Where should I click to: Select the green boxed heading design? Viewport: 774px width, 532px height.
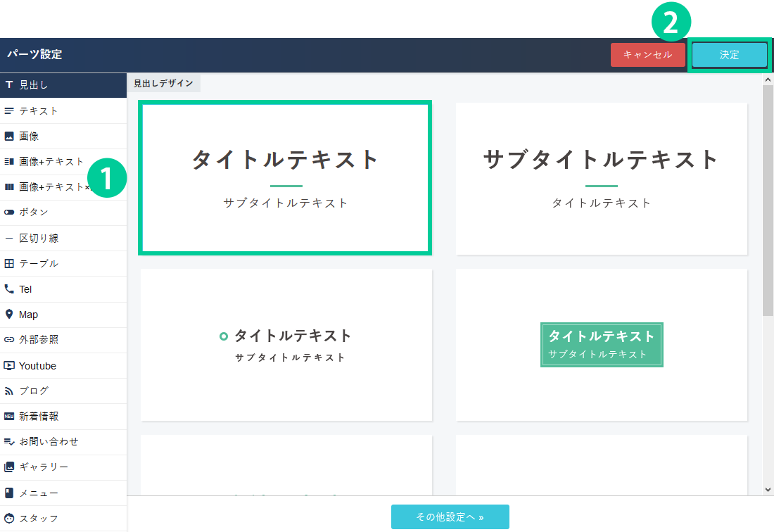point(602,345)
